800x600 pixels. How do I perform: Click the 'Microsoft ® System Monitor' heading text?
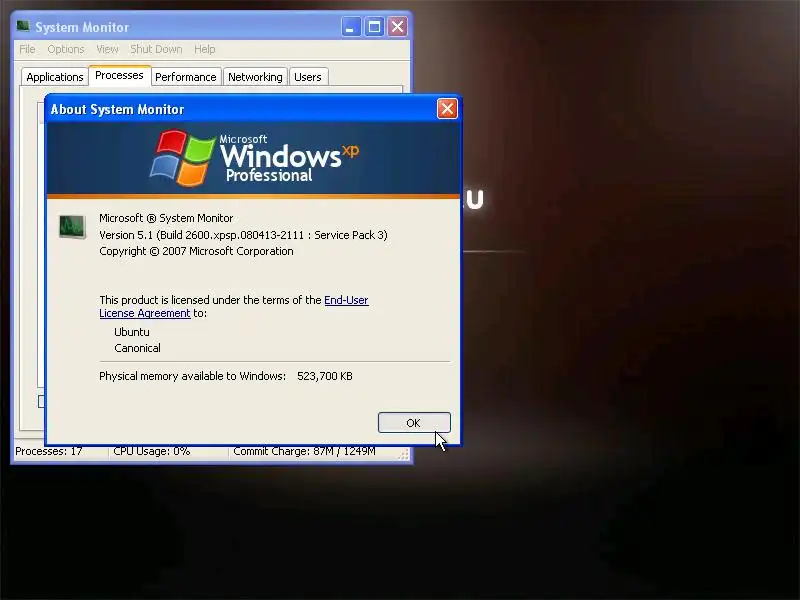click(x=166, y=218)
